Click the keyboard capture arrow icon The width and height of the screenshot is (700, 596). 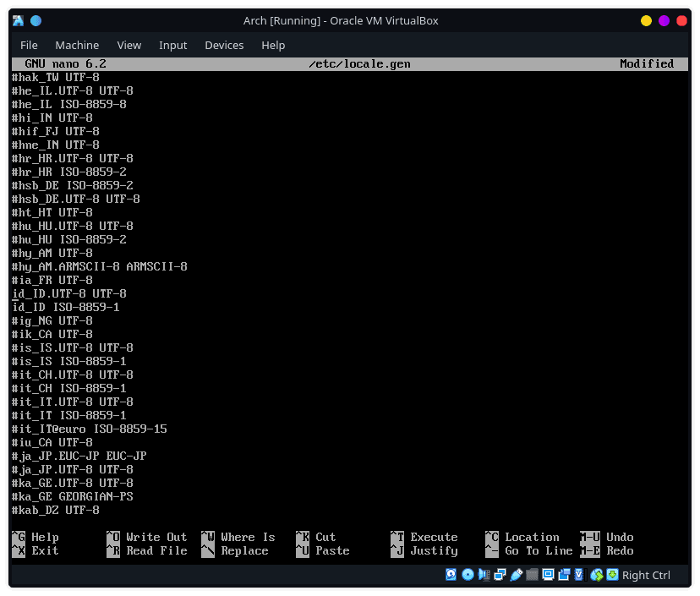pyautogui.click(x=612, y=575)
